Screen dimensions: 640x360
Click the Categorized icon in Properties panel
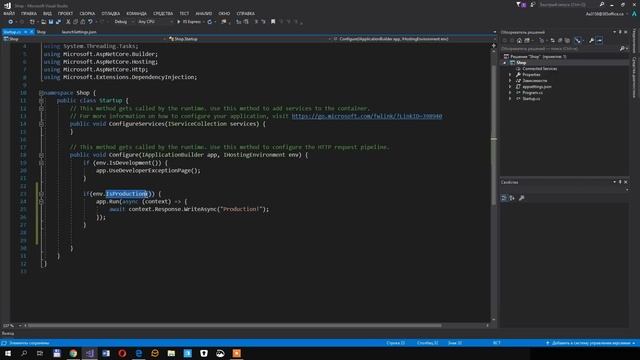tap(504, 198)
